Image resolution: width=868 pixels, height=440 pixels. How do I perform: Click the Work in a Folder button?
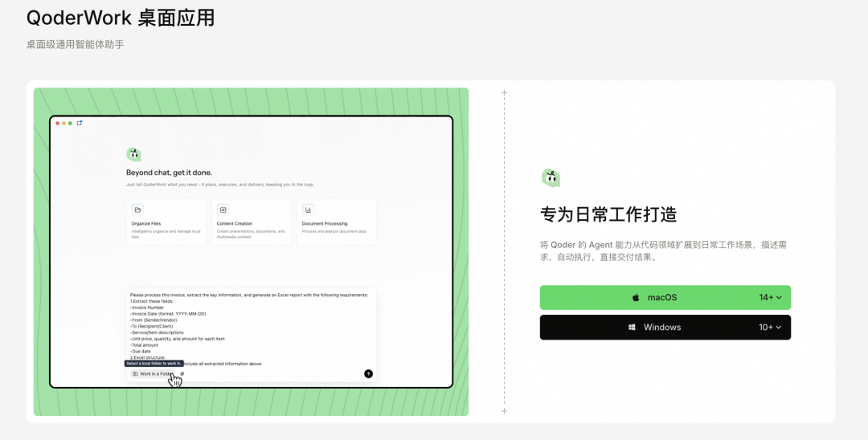154,373
